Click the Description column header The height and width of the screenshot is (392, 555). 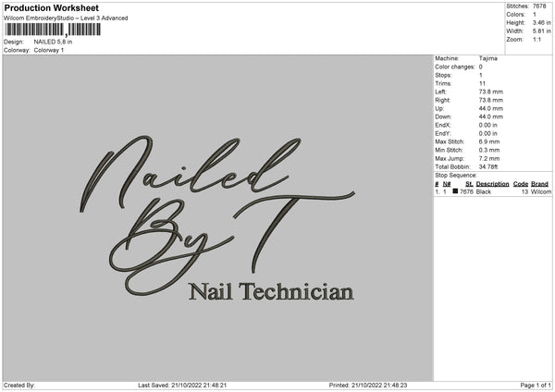coord(492,184)
